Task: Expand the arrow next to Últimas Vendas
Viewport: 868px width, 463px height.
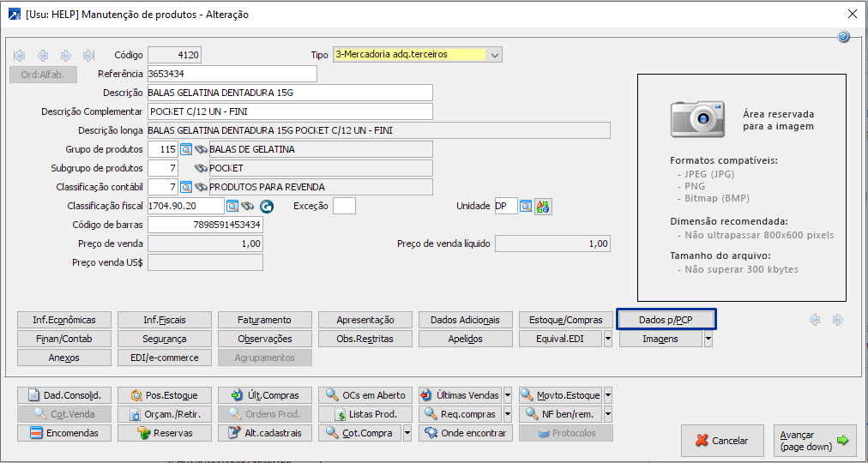Action: [x=508, y=395]
